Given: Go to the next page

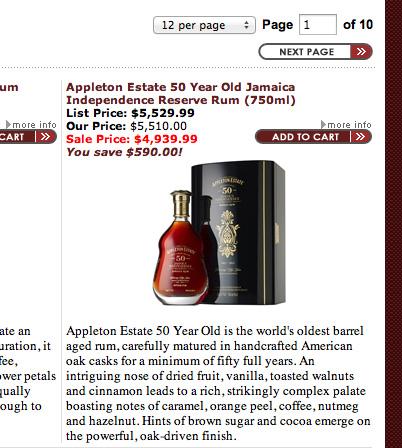Looking at the screenshot, I should point(315,52).
